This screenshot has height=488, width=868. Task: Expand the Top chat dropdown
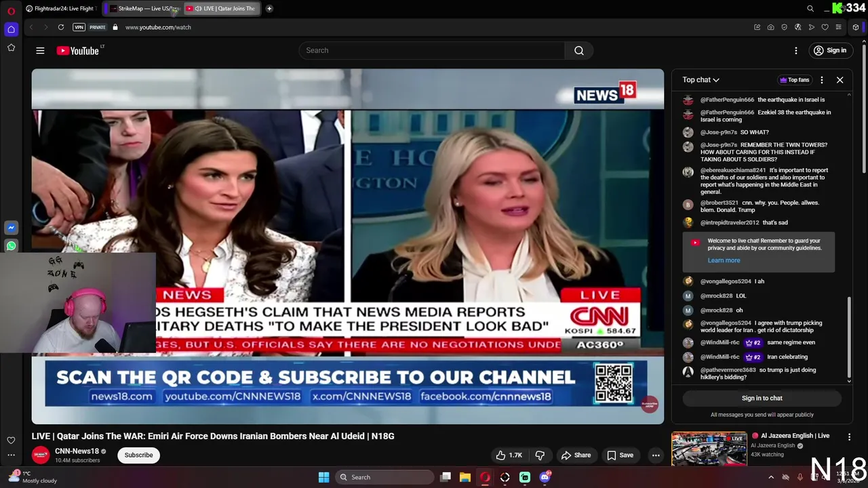click(701, 80)
